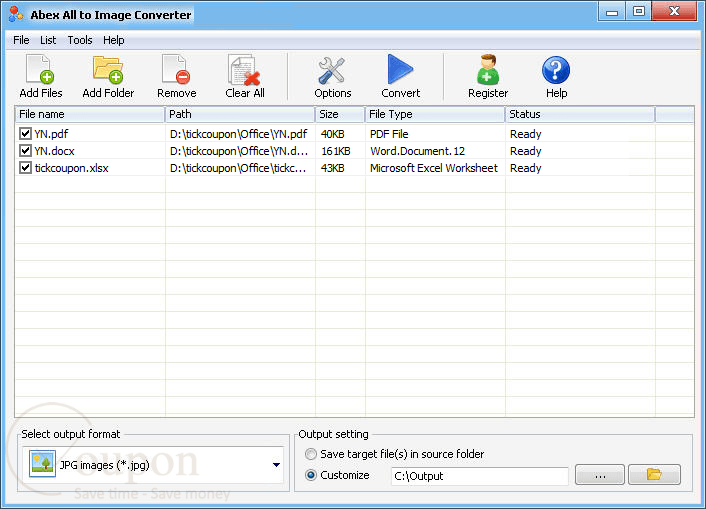Start conversion with the Convert icon

[400, 69]
